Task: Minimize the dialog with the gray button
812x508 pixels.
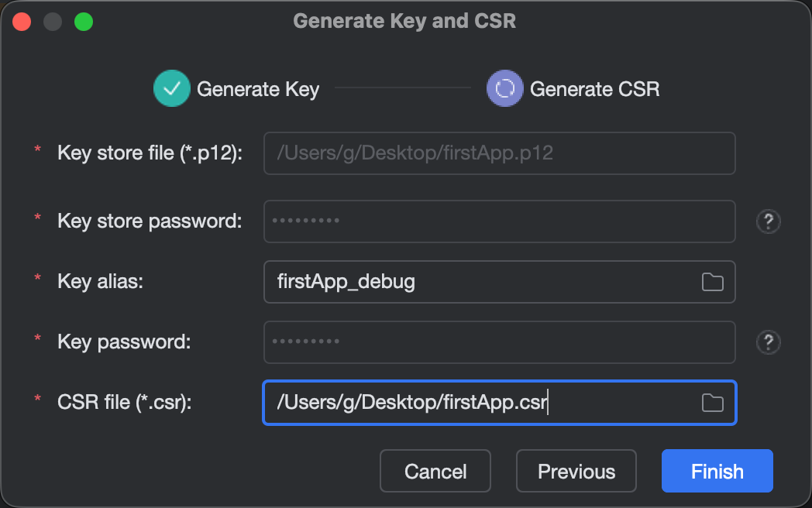Action: [x=53, y=21]
